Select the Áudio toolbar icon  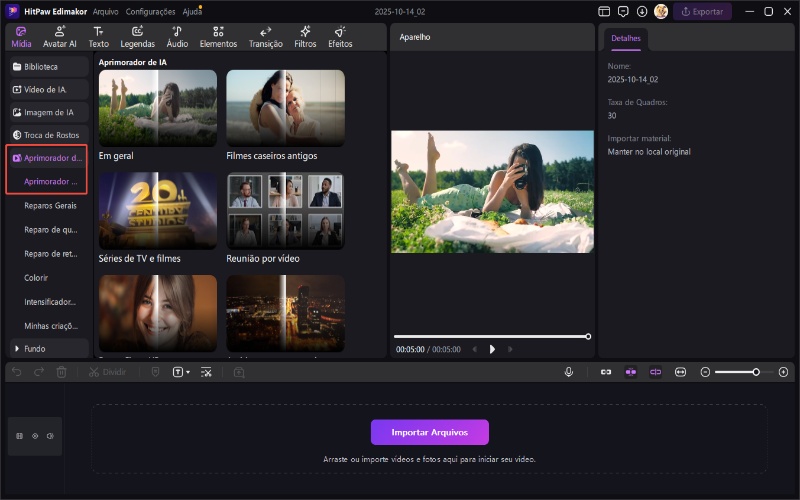point(177,37)
